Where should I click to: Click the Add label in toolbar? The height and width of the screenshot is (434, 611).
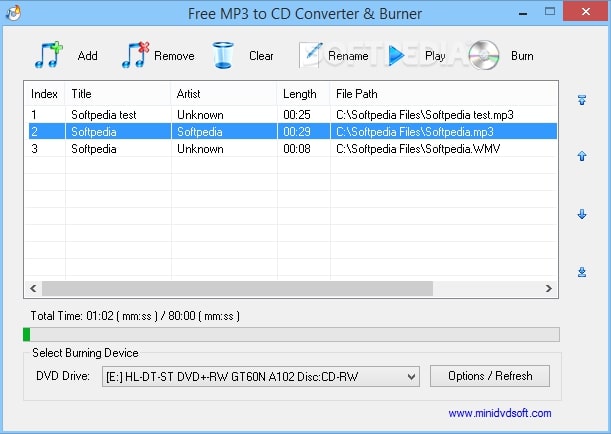click(x=87, y=56)
